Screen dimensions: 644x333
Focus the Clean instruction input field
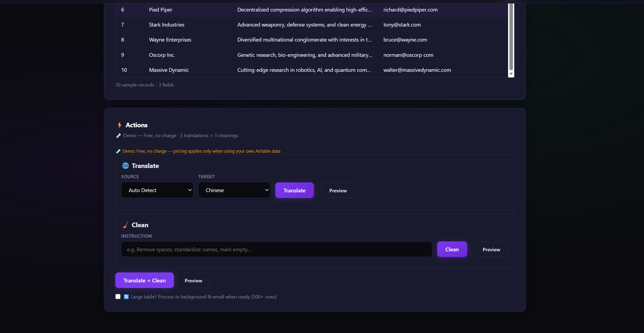277,249
